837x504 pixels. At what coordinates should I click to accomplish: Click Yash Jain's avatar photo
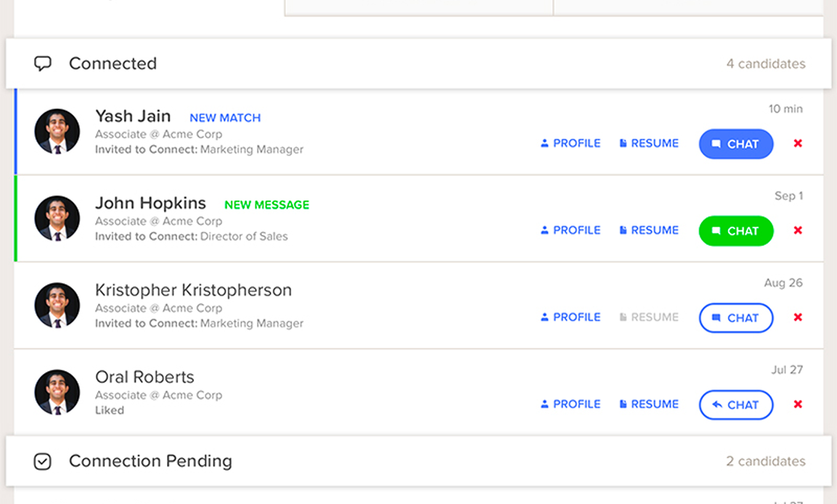(57, 131)
